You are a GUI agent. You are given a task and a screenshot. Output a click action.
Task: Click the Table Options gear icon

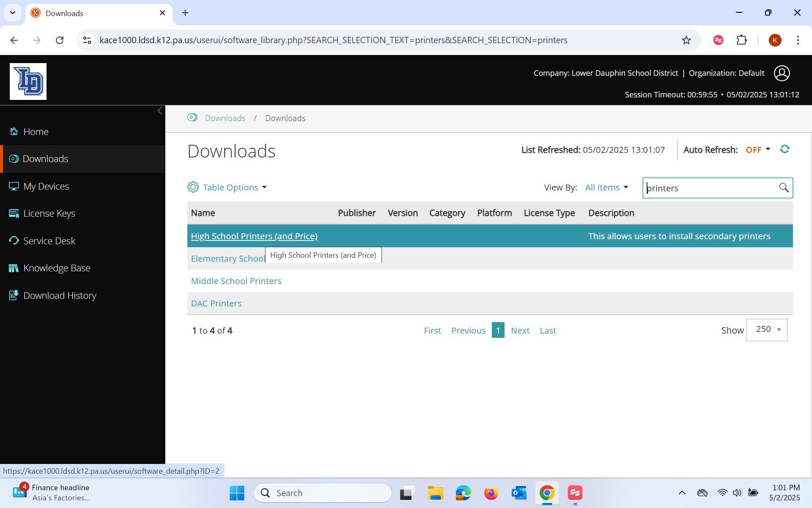coord(193,187)
